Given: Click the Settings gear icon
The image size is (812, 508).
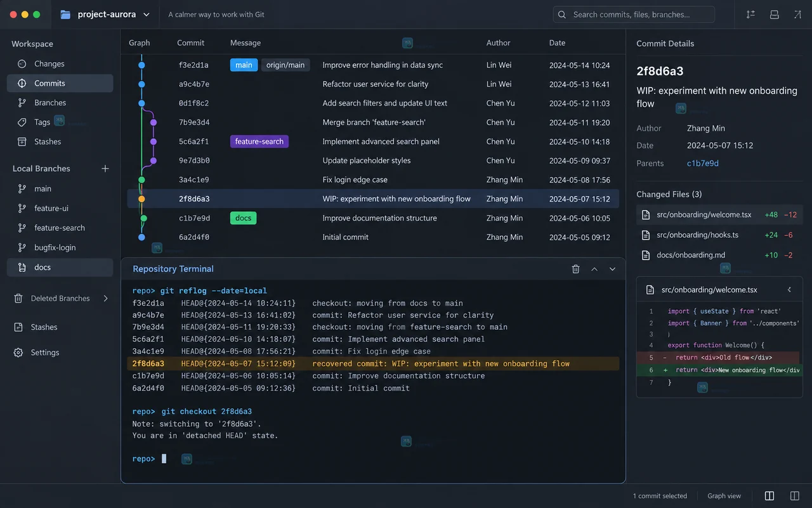Looking at the screenshot, I should pyautogui.click(x=18, y=353).
